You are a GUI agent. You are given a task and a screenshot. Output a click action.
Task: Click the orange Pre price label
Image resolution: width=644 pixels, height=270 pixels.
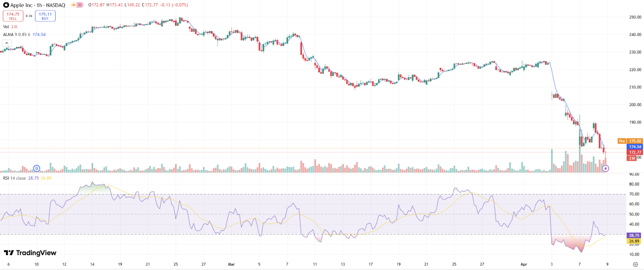click(x=622, y=141)
